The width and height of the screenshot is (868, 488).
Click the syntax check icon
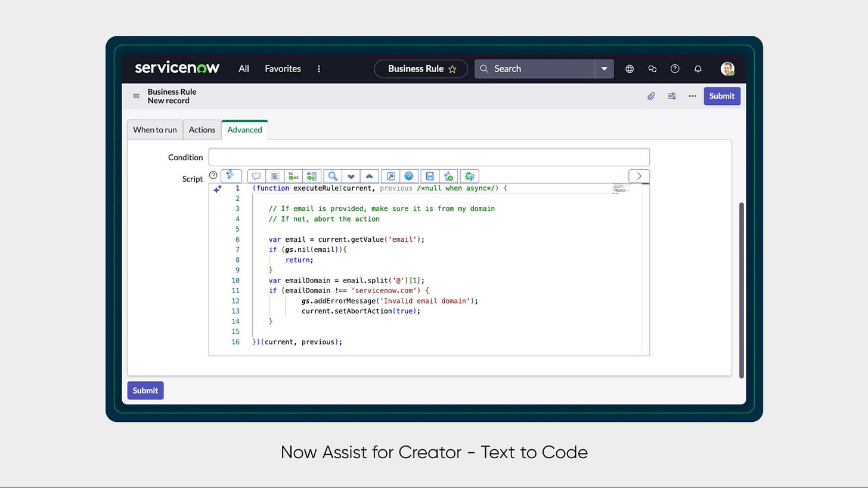click(x=448, y=176)
